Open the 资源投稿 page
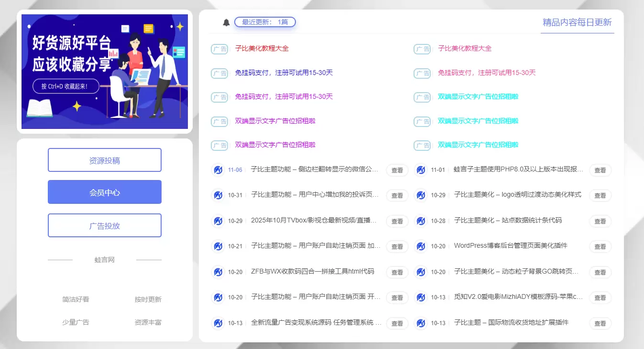Viewport: 644px width, 349px height. pyautogui.click(x=104, y=160)
